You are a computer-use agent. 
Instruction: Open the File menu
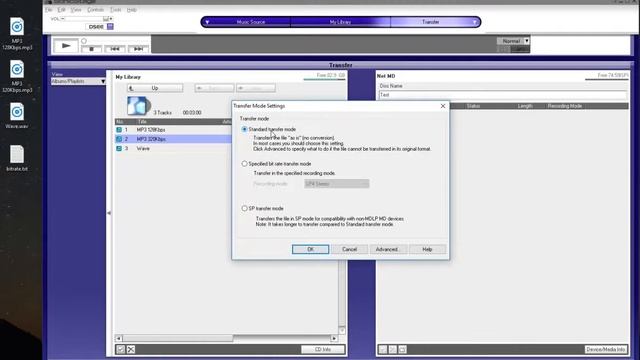(x=49, y=10)
